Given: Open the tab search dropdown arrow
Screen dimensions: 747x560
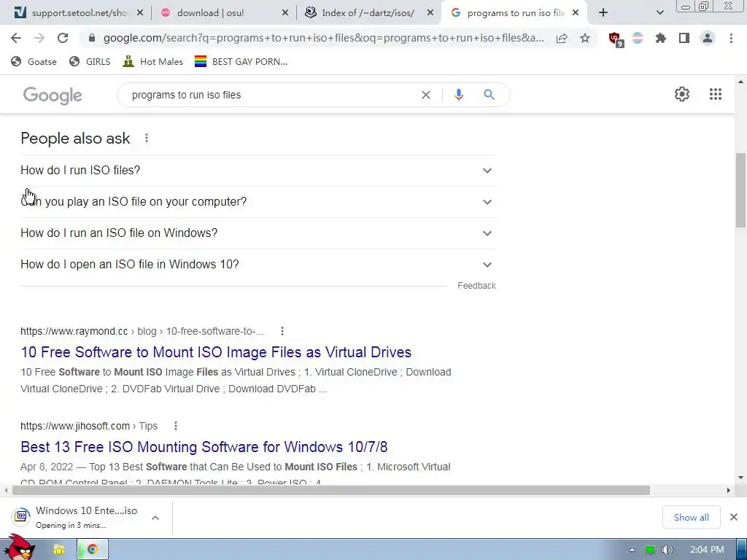Looking at the screenshot, I should coord(659,13).
